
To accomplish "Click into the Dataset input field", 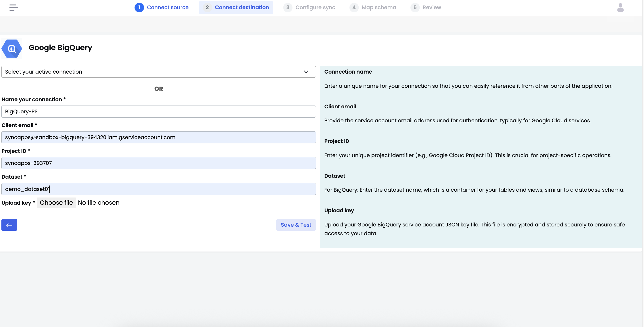I will 158,189.
